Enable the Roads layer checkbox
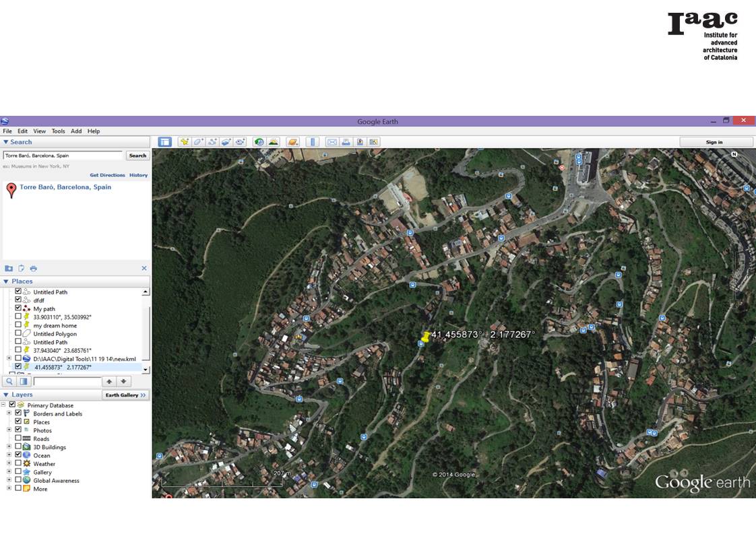 tap(18, 438)
